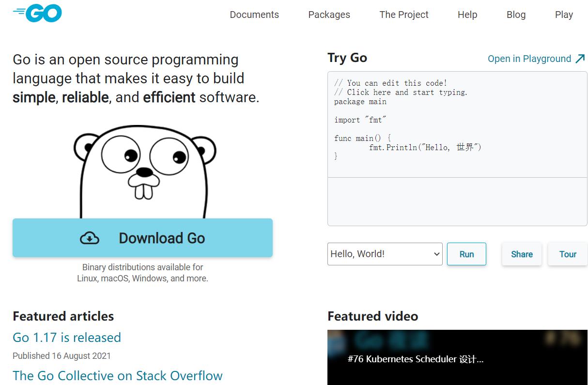This screenshot has height=385, width=588.
Task: Play the #76 Kubernetes Scheduler featured video
Action: [457, 357]
